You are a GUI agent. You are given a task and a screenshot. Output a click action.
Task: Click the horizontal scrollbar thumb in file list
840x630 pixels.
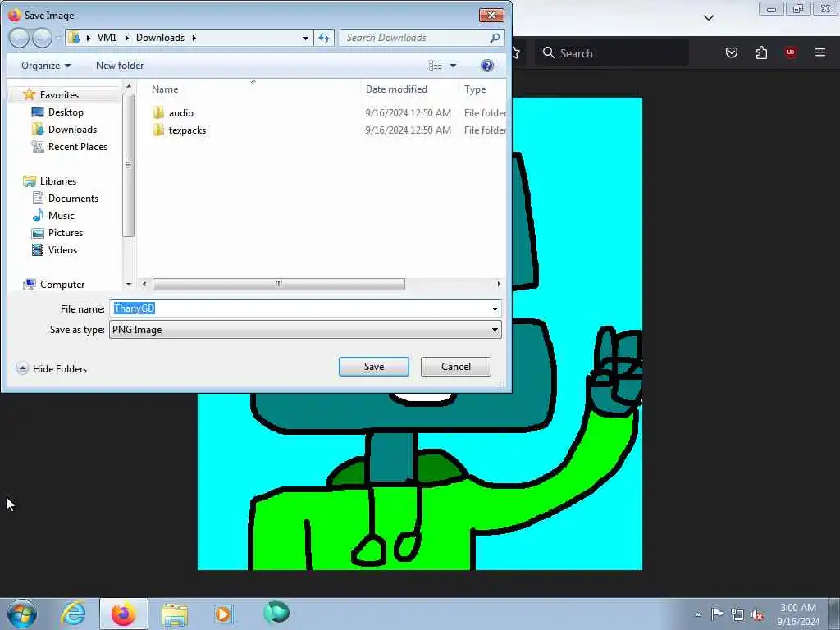click(279, 284)
